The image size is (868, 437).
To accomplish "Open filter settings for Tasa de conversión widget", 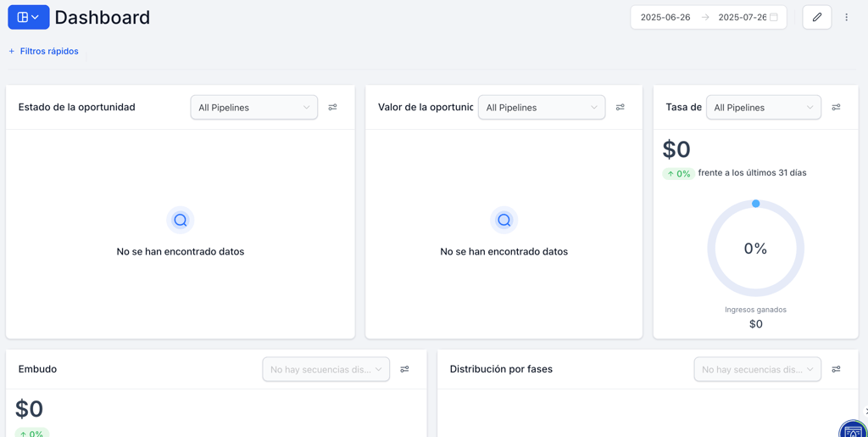I will 836,108.
